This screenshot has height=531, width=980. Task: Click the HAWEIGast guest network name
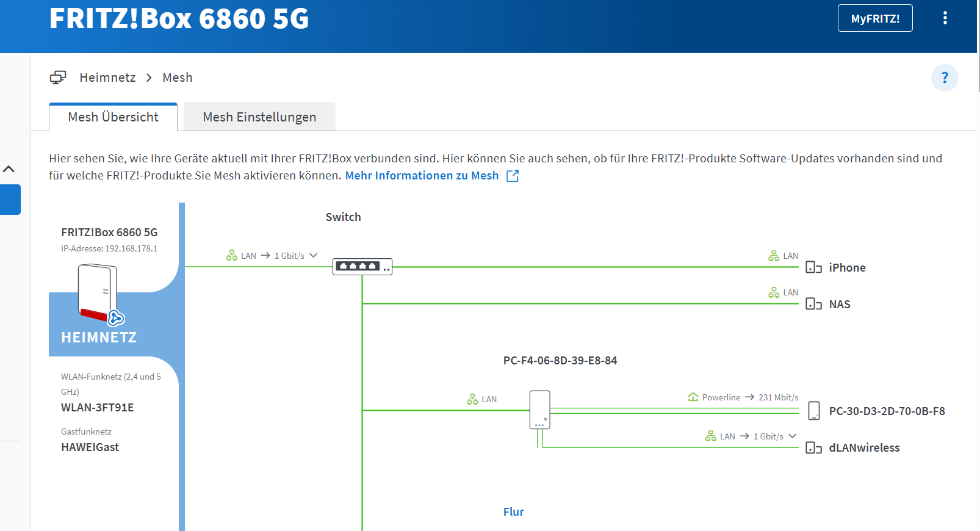(90, 447)
